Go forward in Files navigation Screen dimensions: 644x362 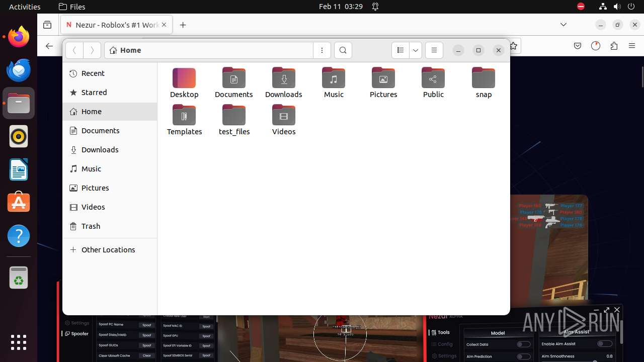92,50
